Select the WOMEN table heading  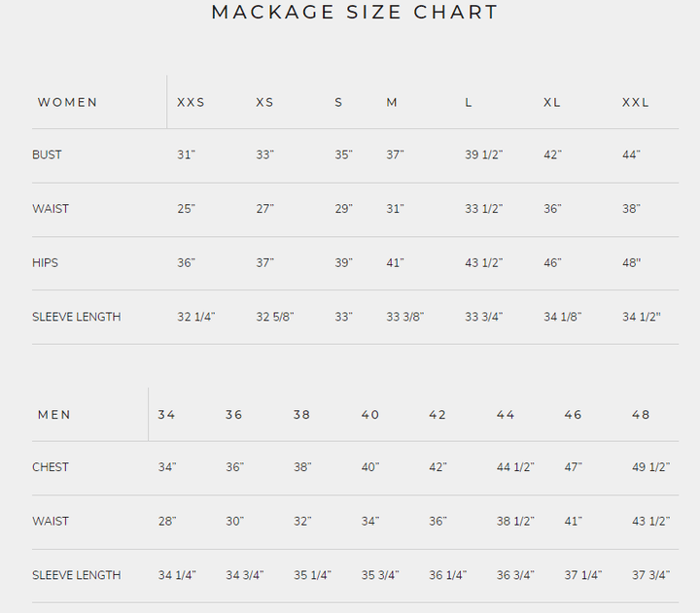pyautogui.click(x=67, y=102)
